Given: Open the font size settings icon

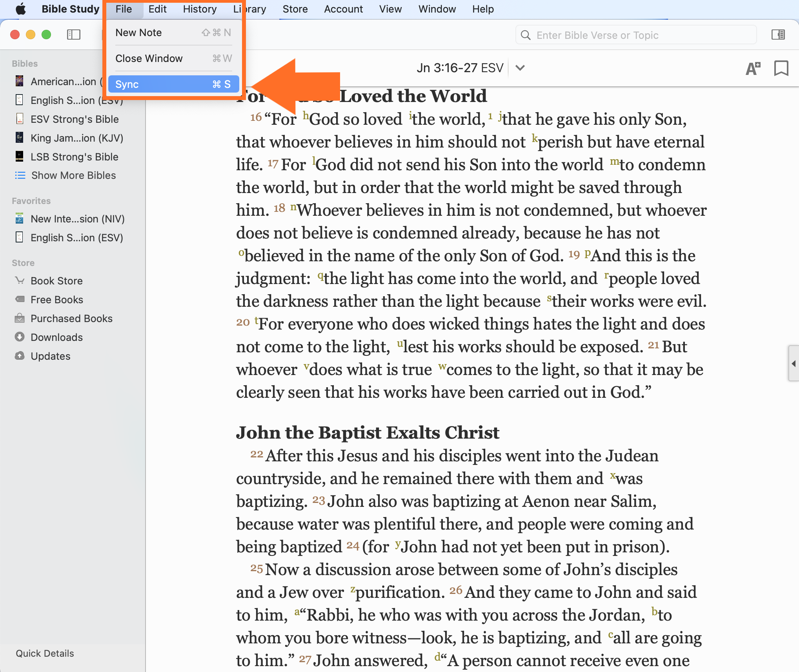Looking at the screenshot, I should tap(753, 68).
